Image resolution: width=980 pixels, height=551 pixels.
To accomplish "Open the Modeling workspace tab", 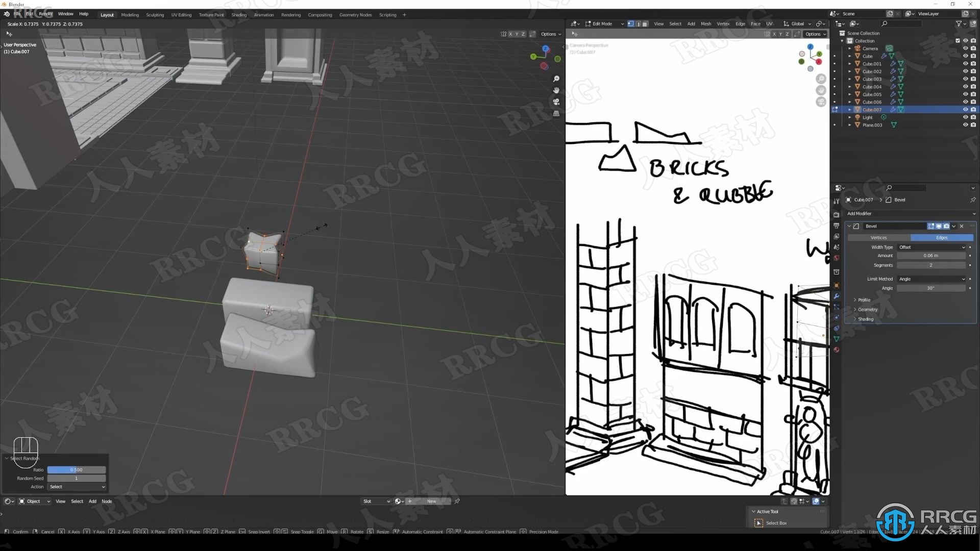I will click(130, 15).
